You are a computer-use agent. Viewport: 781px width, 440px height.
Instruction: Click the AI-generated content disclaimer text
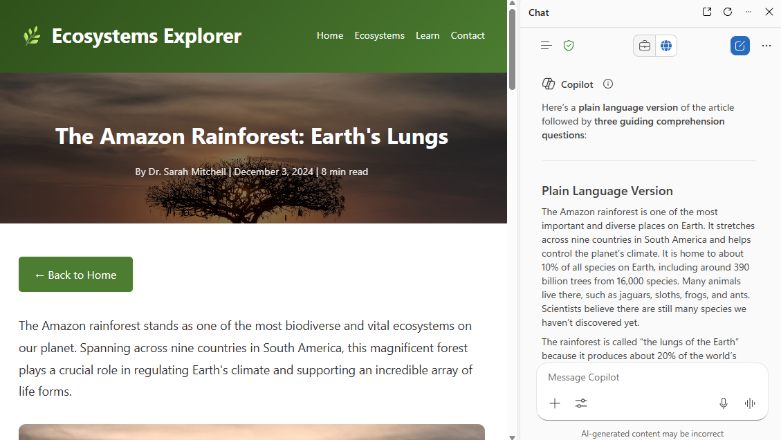pos(652,434)
